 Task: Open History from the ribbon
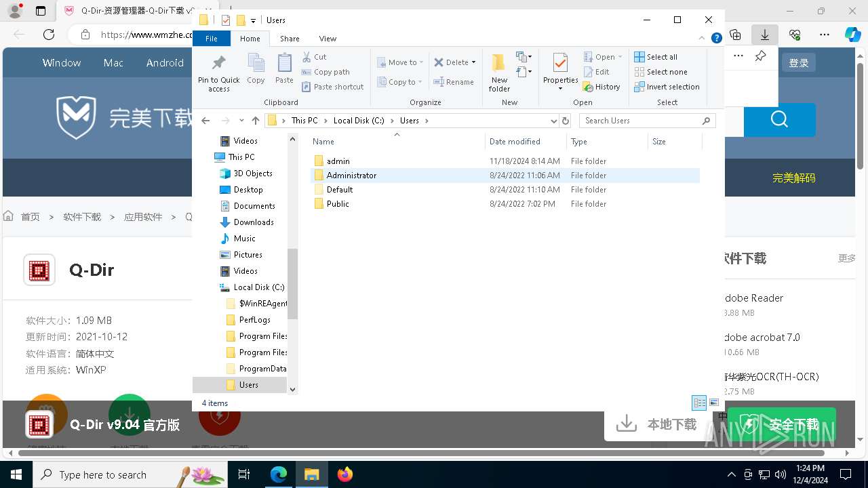pos(602,87)
